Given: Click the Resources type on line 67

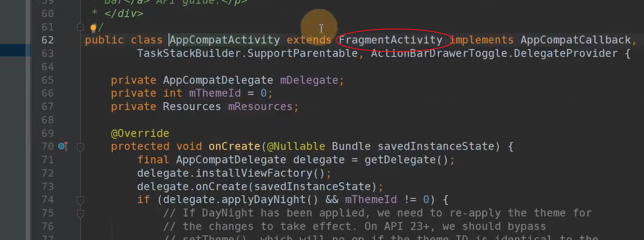Looking at the screenshot, I should [192, 106].
